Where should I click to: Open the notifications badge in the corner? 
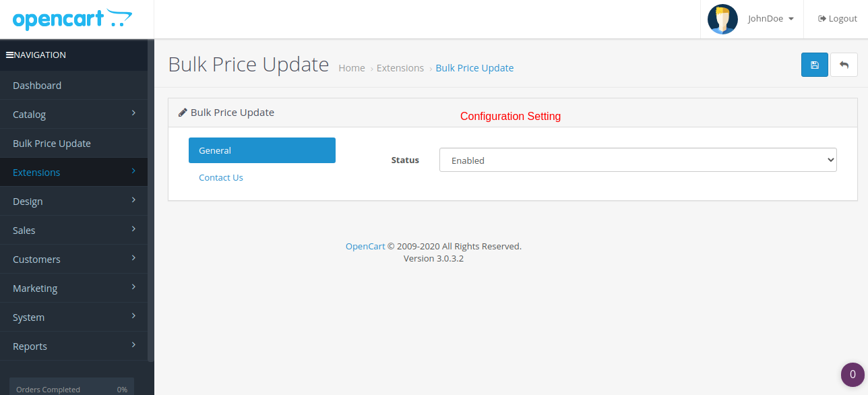851,374
